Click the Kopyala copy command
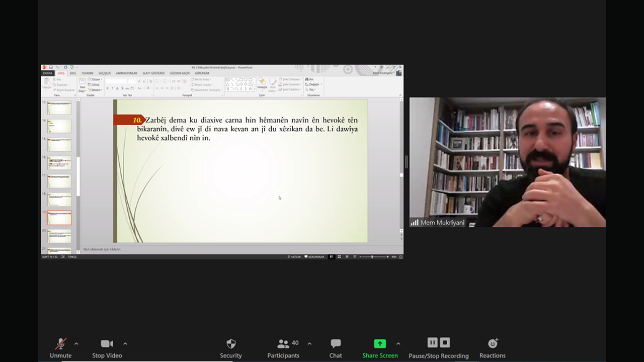This screenshot has width=644, height=362. tap(61, 84)
